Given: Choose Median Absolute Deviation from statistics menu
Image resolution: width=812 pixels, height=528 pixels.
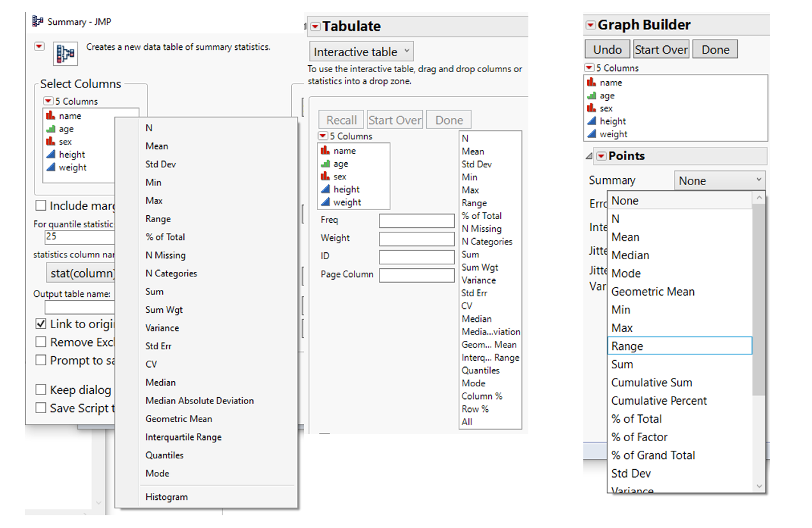Looking at the screenshot, I should click(x=199, y=401).
